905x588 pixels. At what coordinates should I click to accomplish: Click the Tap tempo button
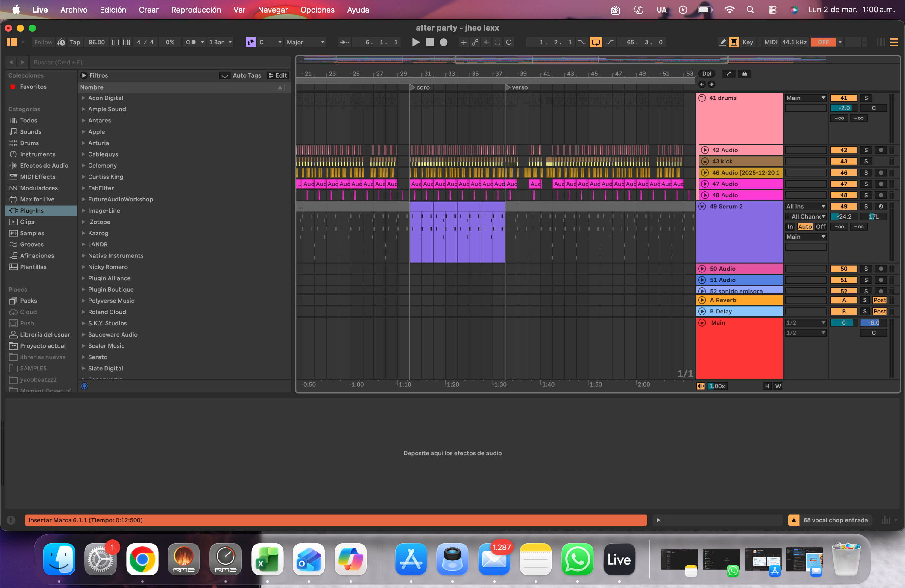[x=75, y=42]
